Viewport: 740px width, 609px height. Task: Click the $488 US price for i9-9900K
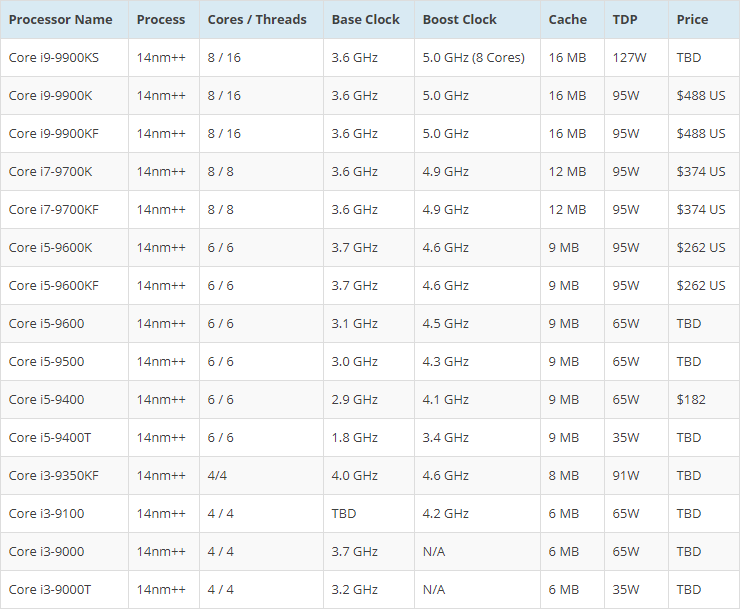(x=701, y=95)
